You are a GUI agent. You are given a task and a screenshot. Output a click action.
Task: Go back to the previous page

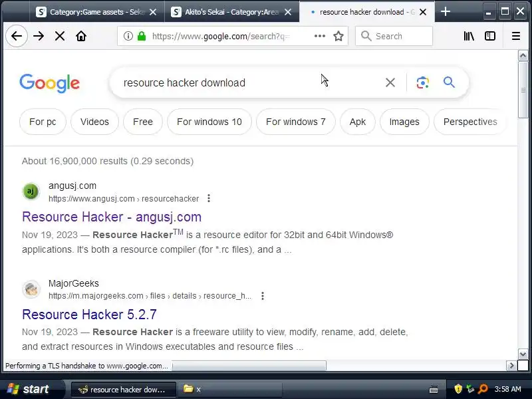tap(16, 36)
